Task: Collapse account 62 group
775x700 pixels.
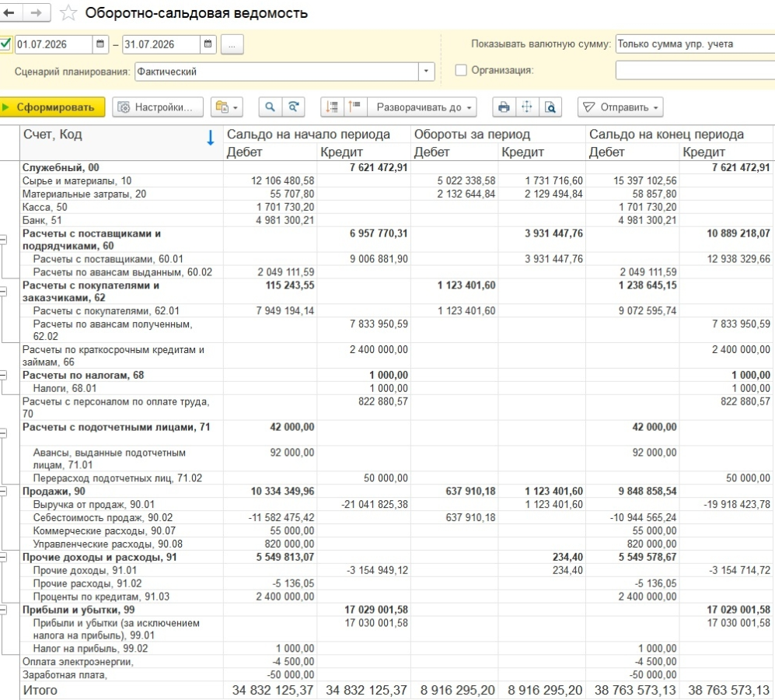Action: click(3, 292)
